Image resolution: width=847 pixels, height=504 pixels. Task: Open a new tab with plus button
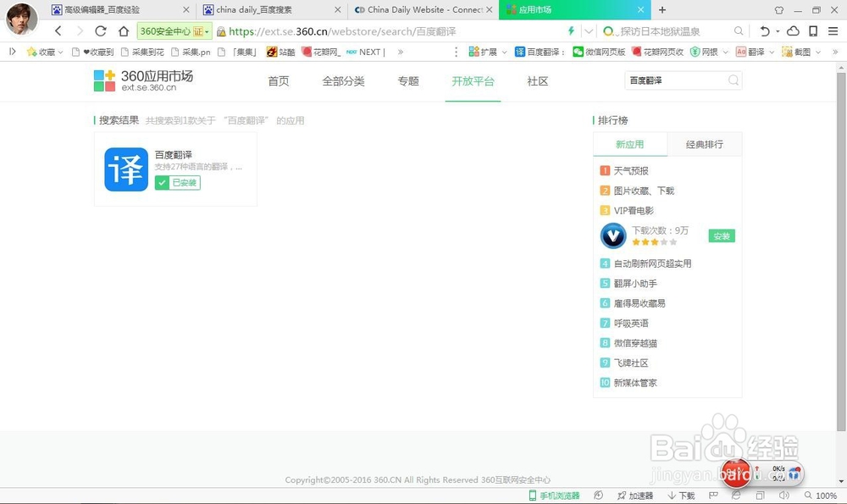662,9
